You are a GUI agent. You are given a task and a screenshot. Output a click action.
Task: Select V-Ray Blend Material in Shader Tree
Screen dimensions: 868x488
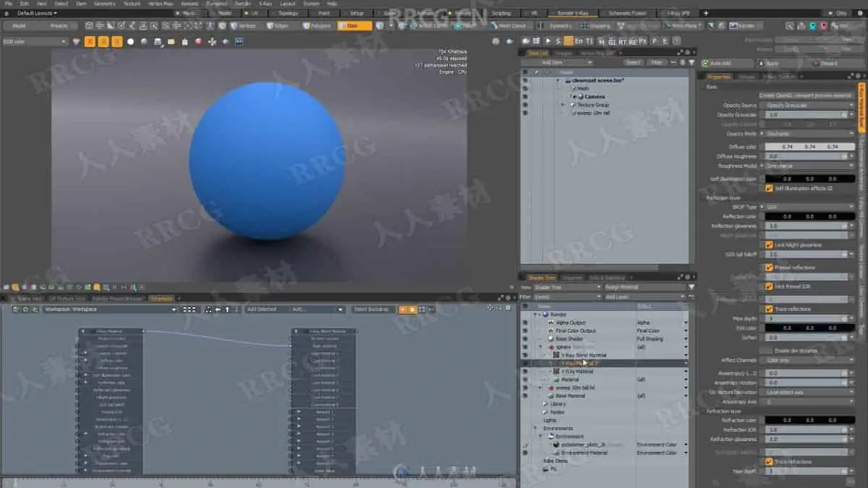coord(583,355)
